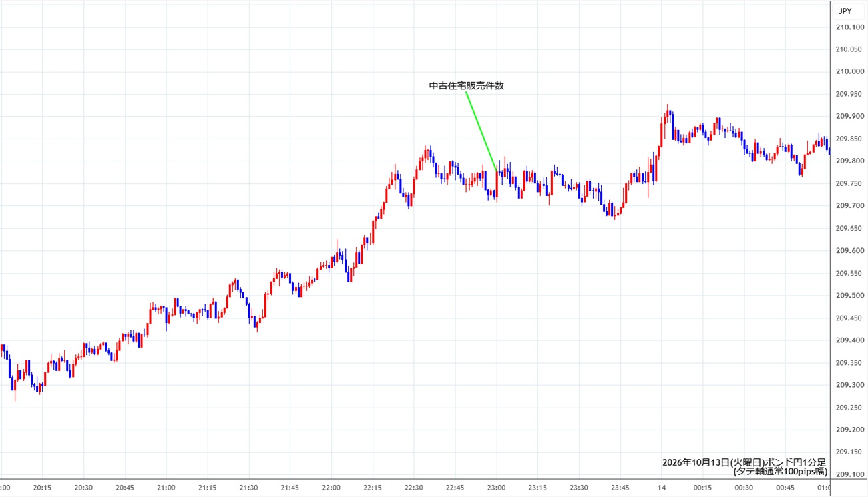Click the 23:45 time axis label
This screenshot has height=497, width=868.
(620, 488)
